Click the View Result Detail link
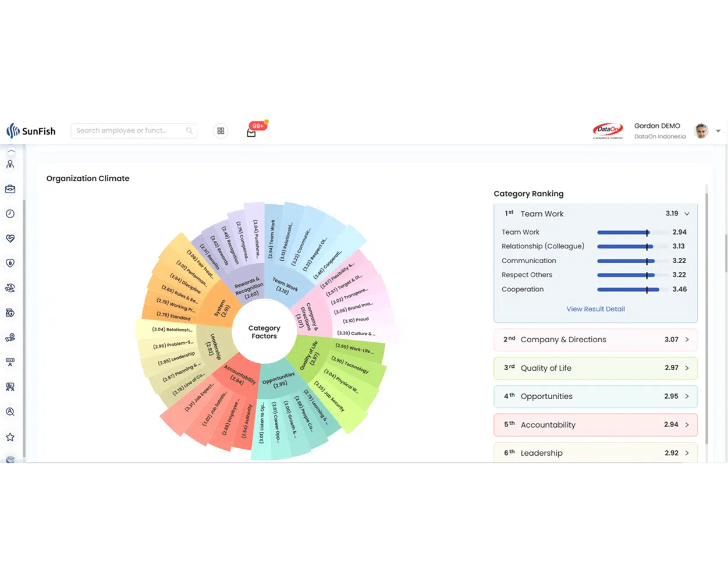 [595, 309]
